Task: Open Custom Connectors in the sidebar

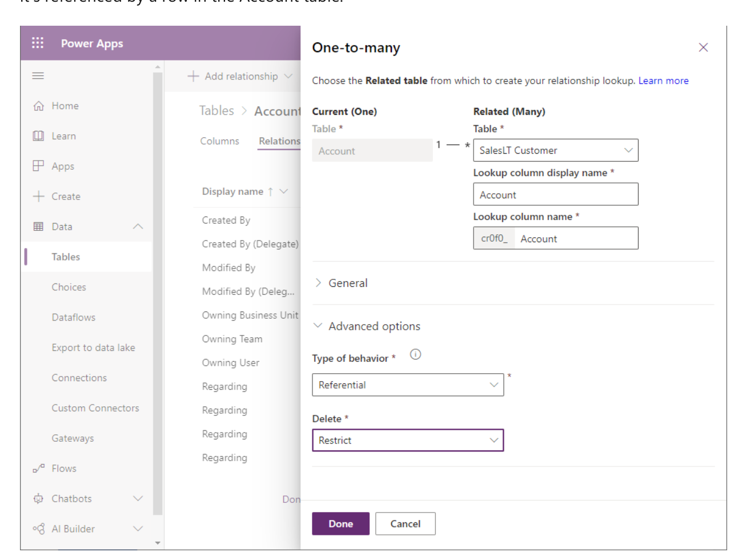Action: tap(95, 408)
